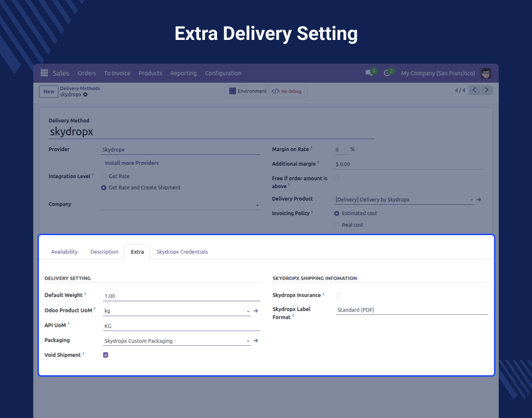Show help tooltip for Skydropx Insurance

323,294
